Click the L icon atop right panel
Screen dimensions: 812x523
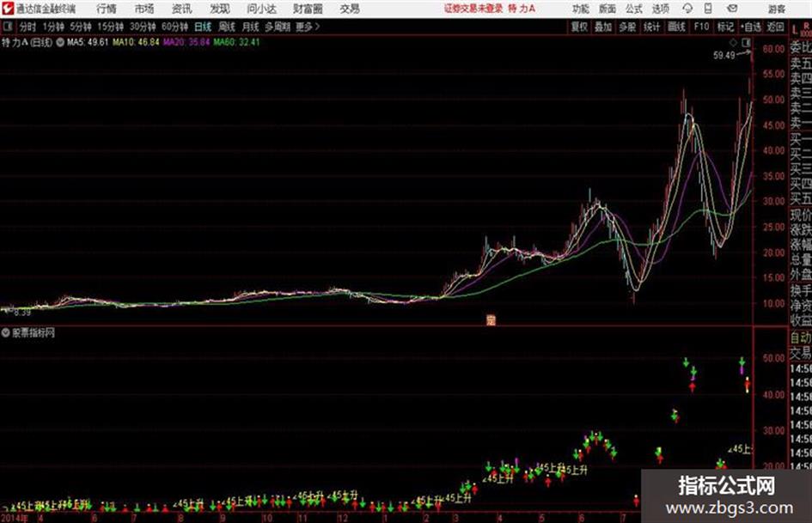click(795, 29)
